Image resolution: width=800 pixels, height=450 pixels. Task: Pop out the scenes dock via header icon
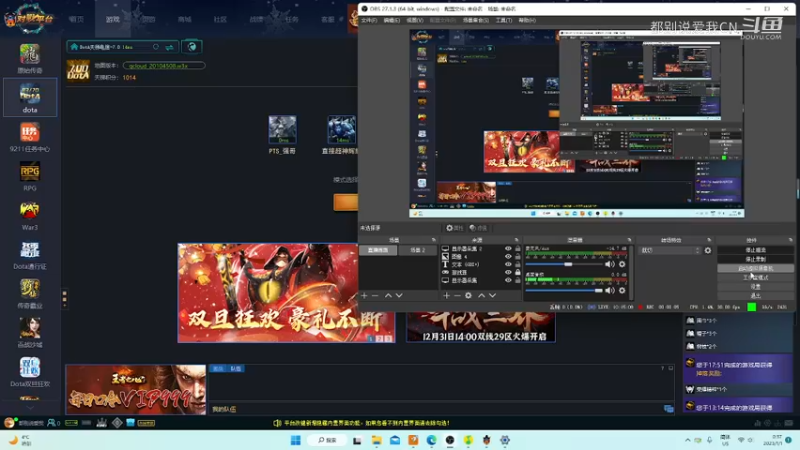tap(434, 240)
